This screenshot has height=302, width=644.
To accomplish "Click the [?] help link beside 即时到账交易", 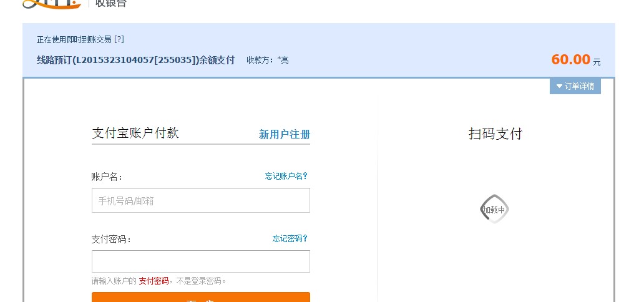I will click(119, 39).
